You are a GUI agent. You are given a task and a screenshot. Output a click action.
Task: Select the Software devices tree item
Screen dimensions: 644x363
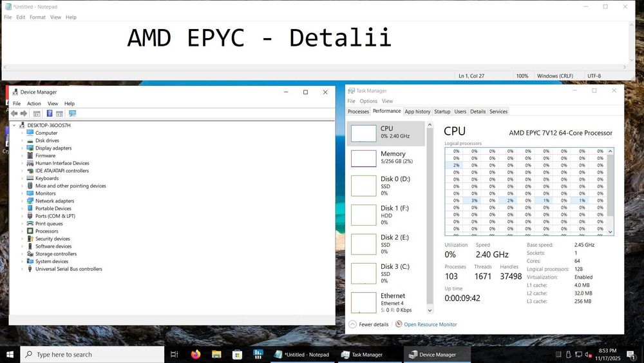[x=53, y=246]
